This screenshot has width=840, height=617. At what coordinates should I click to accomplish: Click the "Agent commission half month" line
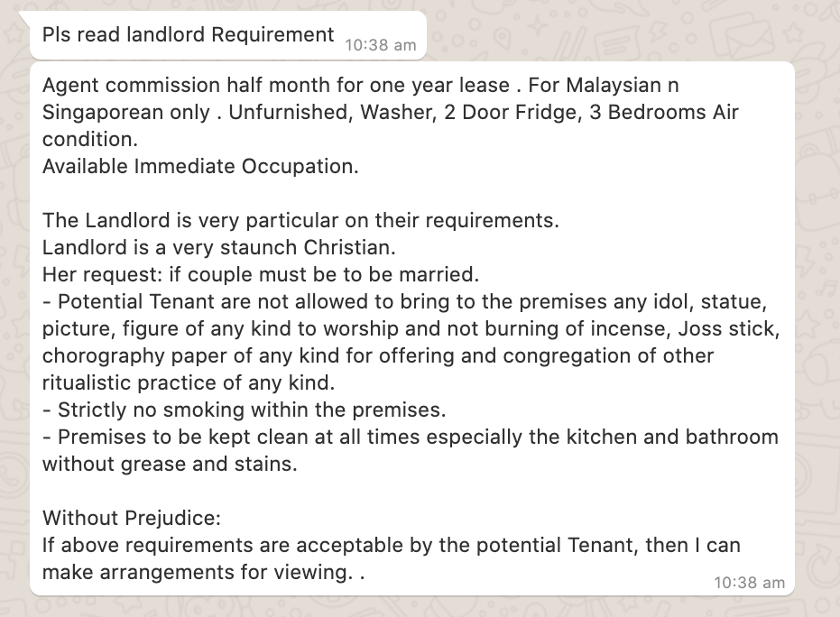361,85
